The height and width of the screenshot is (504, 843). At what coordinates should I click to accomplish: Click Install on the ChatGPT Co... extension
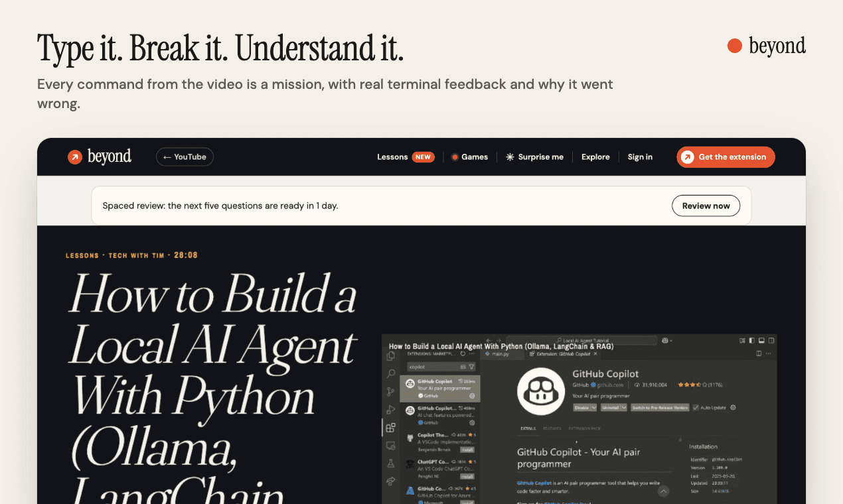467,476
